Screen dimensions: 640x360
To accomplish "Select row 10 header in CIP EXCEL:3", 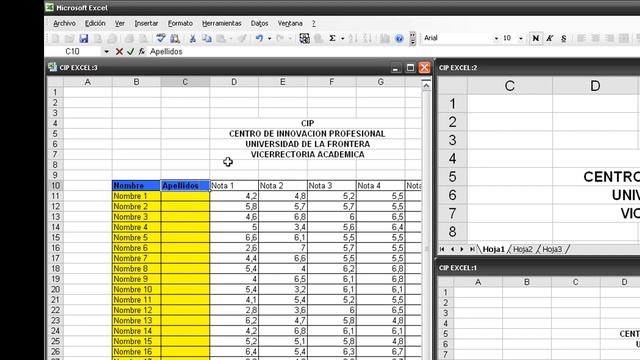I will pyautogui.click(x=55, y=185).
